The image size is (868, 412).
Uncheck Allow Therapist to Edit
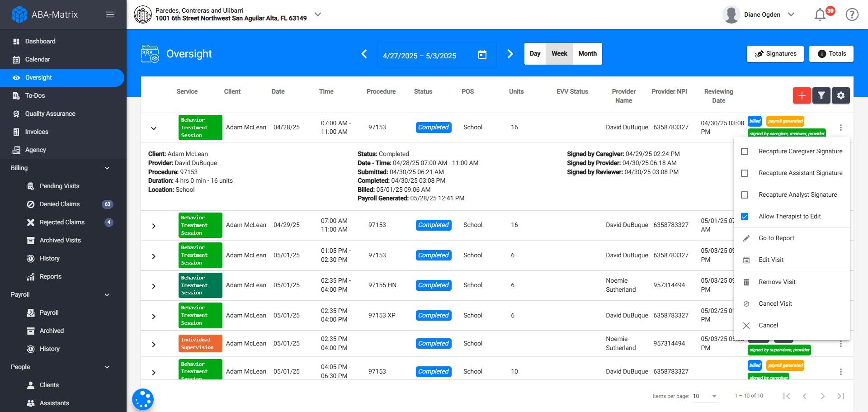point(745,217)
